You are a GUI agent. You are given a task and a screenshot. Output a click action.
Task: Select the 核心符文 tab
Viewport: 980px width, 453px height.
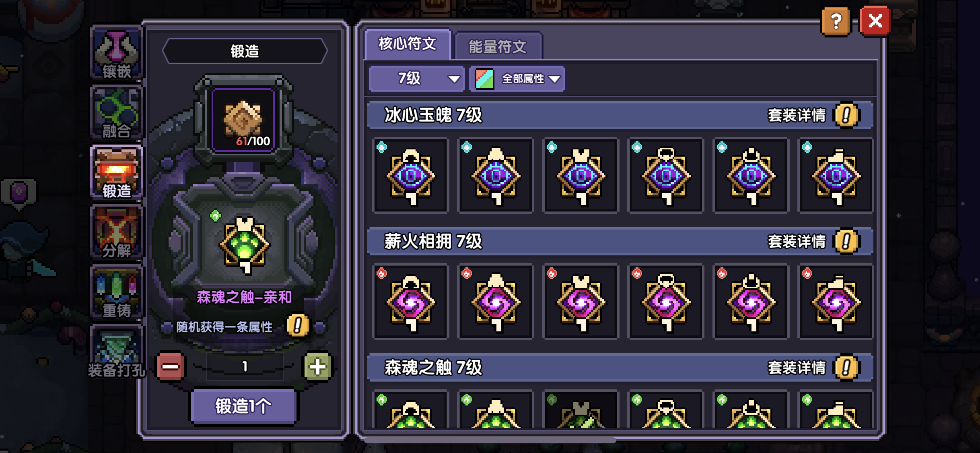coord(408,43)
